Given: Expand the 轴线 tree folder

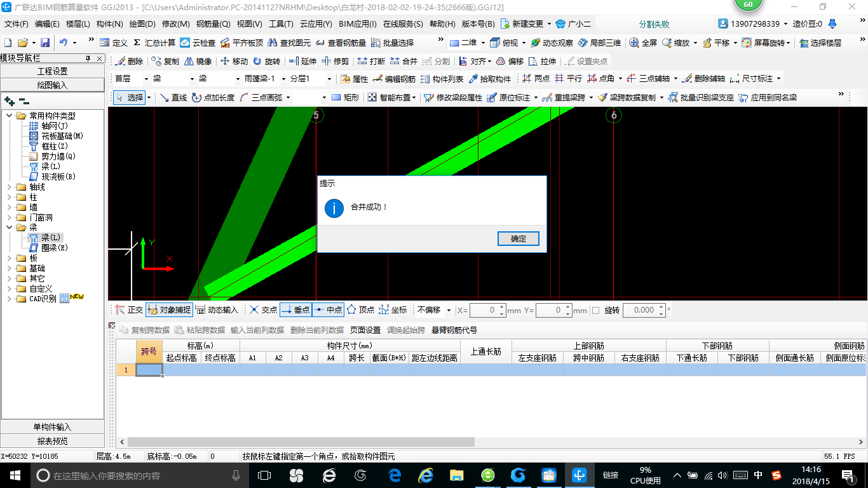Looking at the screenshot, I should pyautogui.click(x=10, y=187).
